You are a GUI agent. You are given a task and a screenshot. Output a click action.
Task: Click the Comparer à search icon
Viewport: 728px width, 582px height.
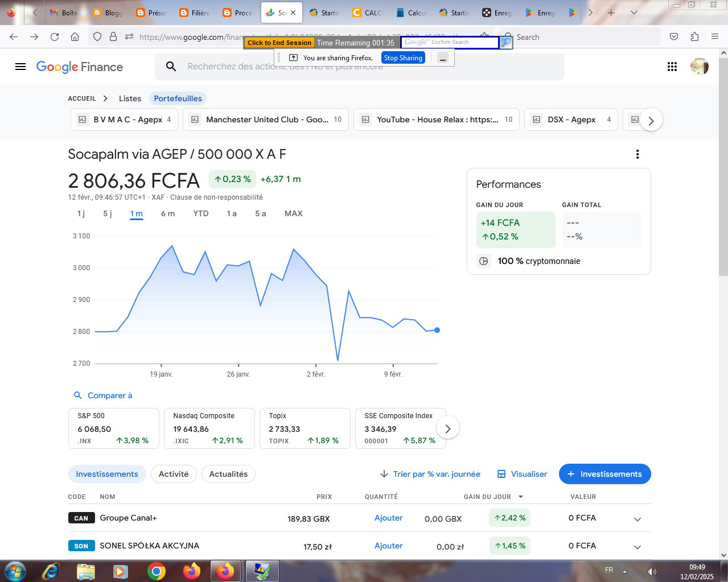(78, 395)
